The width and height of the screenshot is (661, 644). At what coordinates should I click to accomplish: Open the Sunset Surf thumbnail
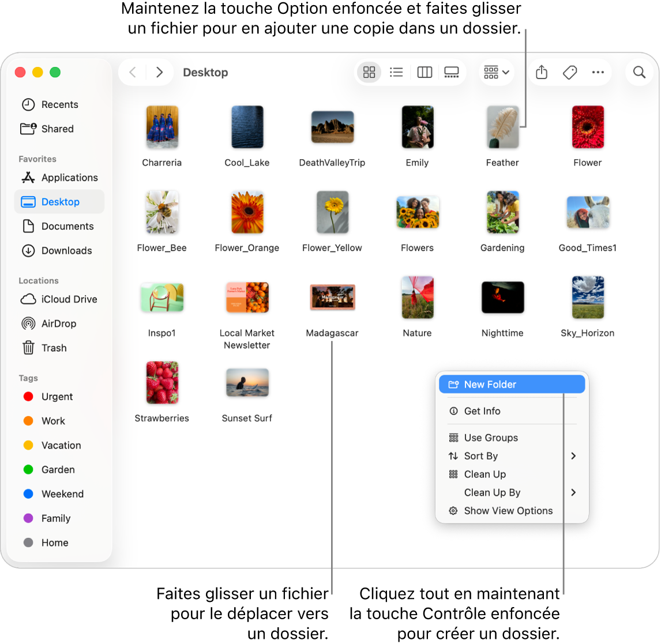click(x=247, y=382)
